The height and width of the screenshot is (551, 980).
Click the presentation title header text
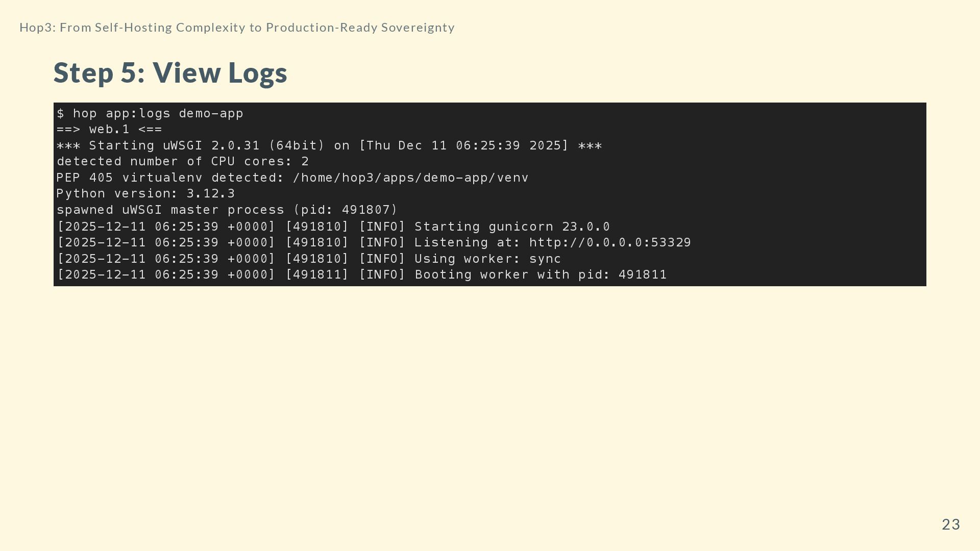pos(237,28)
